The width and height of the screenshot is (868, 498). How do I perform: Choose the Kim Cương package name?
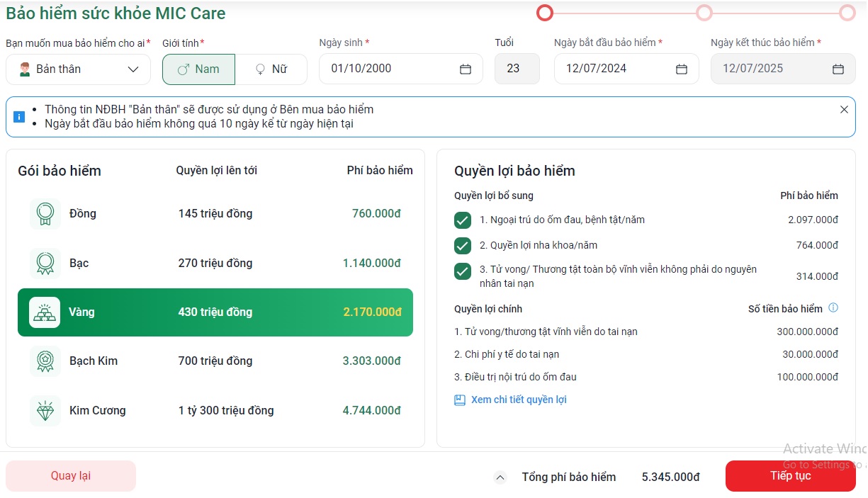point(98,411)
